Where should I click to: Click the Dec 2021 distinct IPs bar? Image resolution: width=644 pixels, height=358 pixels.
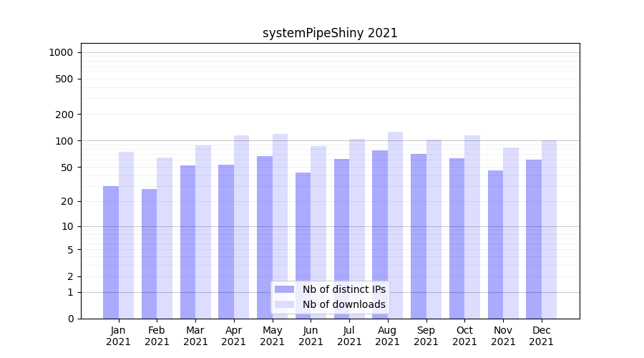click(534, 240)
